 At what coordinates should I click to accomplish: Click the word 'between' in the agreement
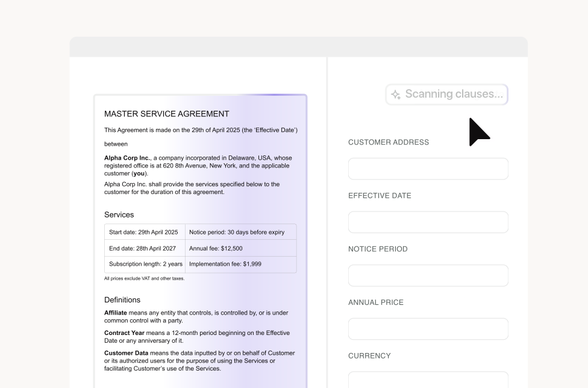pyautogui.click(x=116, y=144)
